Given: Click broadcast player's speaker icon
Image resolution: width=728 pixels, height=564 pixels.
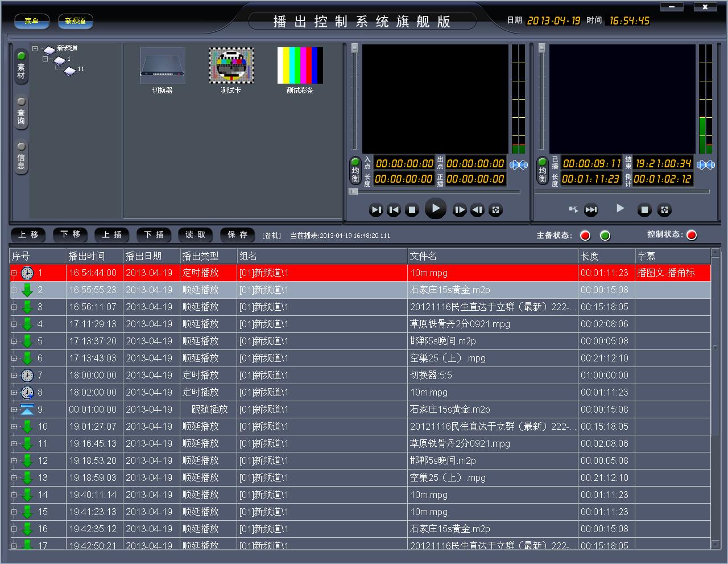Looking at the screenshot, I should pos(705,164).
